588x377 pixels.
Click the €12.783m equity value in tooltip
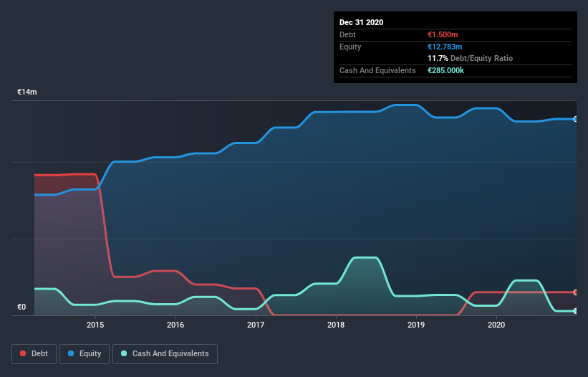coord(445,47)
